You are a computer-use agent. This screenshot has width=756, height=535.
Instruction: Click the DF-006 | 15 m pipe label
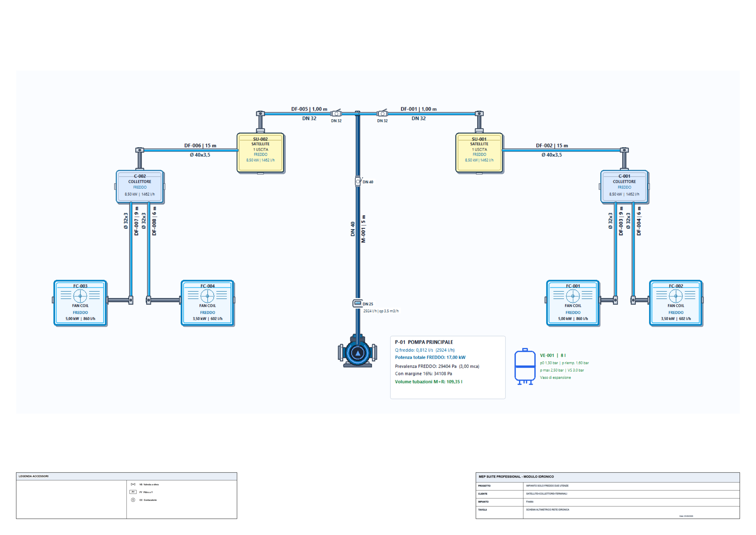point(200,146)
